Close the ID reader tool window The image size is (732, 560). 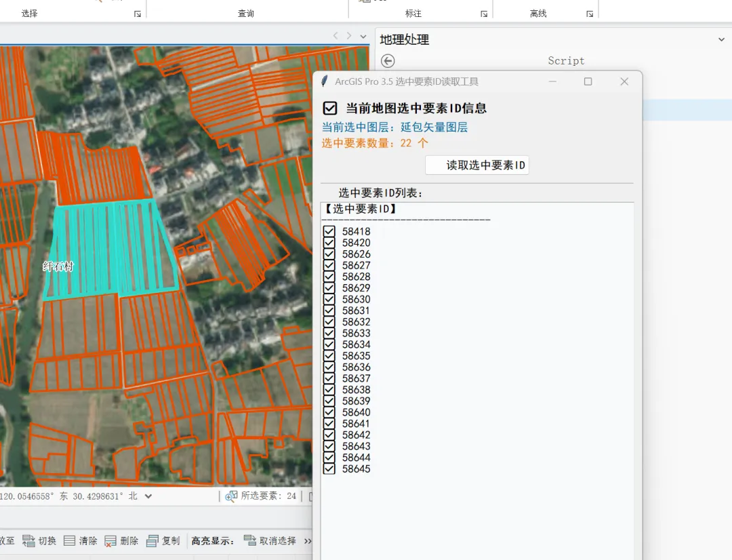[624, 81]
